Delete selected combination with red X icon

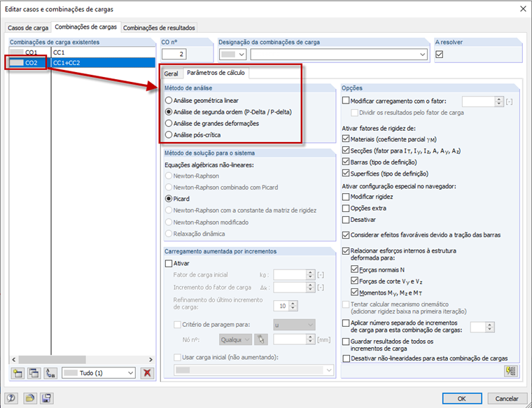[147, 373]
